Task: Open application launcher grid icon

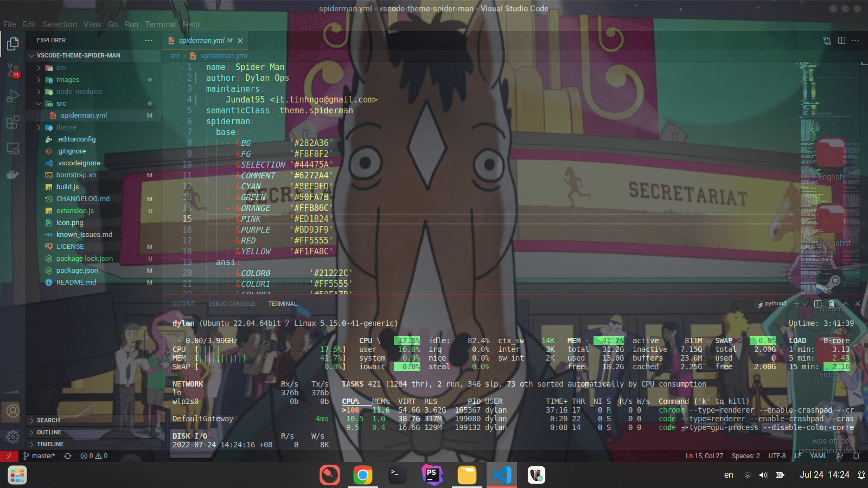Action: tap(17, 476)
